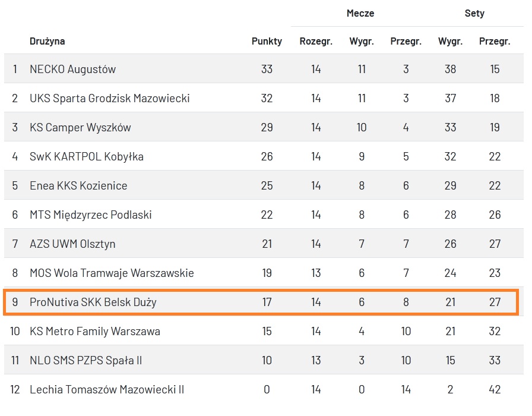Click the Rozegr. column header
Viewport: 532px width, 416px height.
[x=316, y=42]
